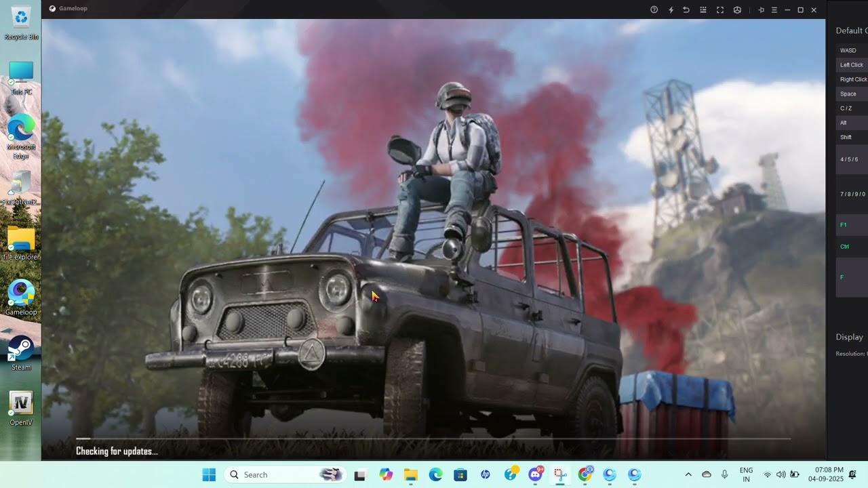Open Recycle Bin desktop icon
Image resolution: width=868 pixels, height=488 pixels.
tap(21, 24)
